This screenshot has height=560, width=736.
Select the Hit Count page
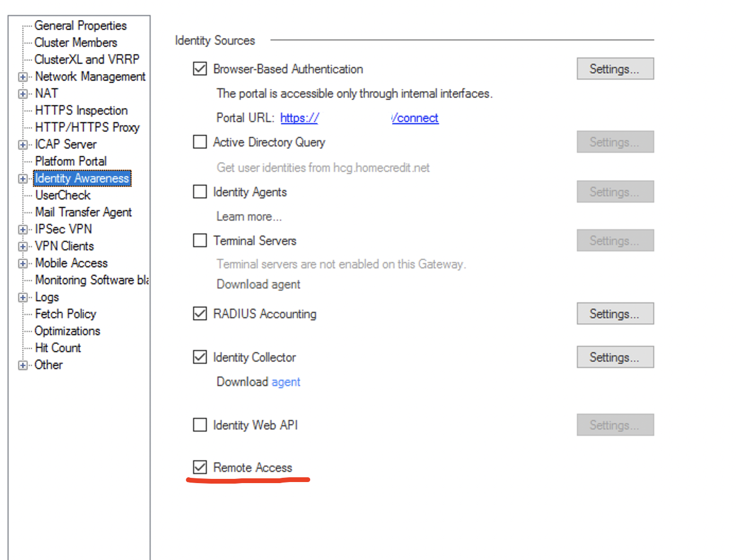click(58, 348)
